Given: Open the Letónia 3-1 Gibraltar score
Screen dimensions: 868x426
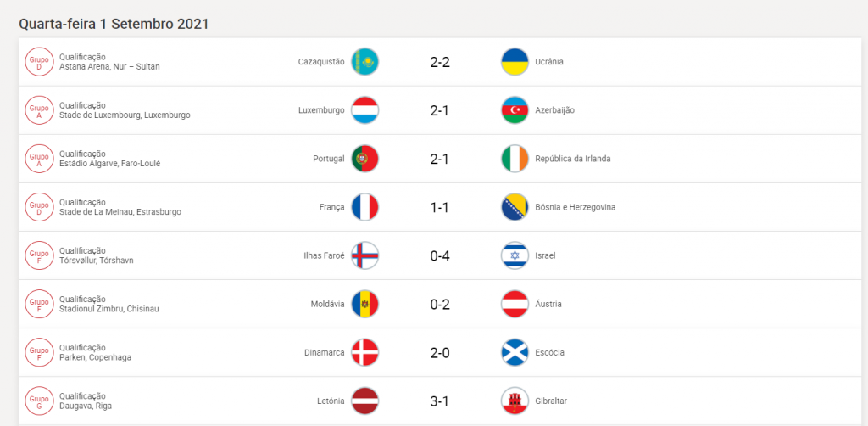Looking at the screenshot, I should [x=440, y=401].
